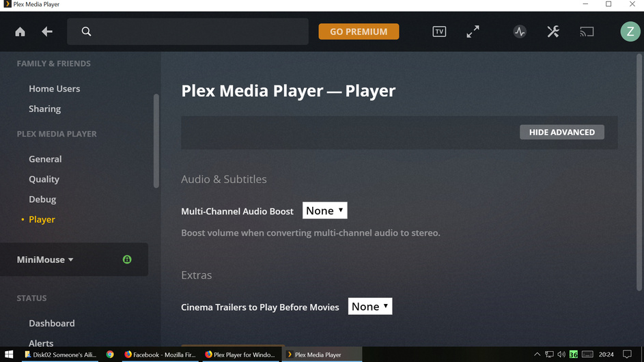Click the back arrow icon
The height and width of the screenshot is (362, 644).
tap(47, 31)
